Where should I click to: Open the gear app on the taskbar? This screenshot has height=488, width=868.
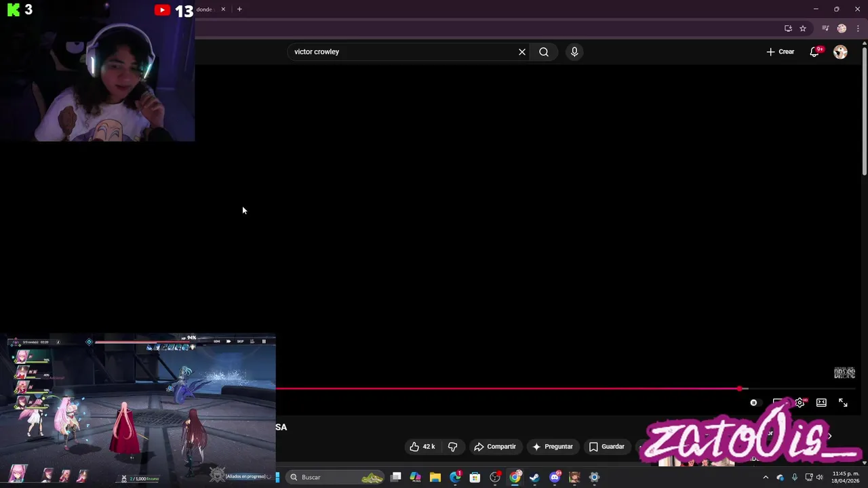coord(594,477)
